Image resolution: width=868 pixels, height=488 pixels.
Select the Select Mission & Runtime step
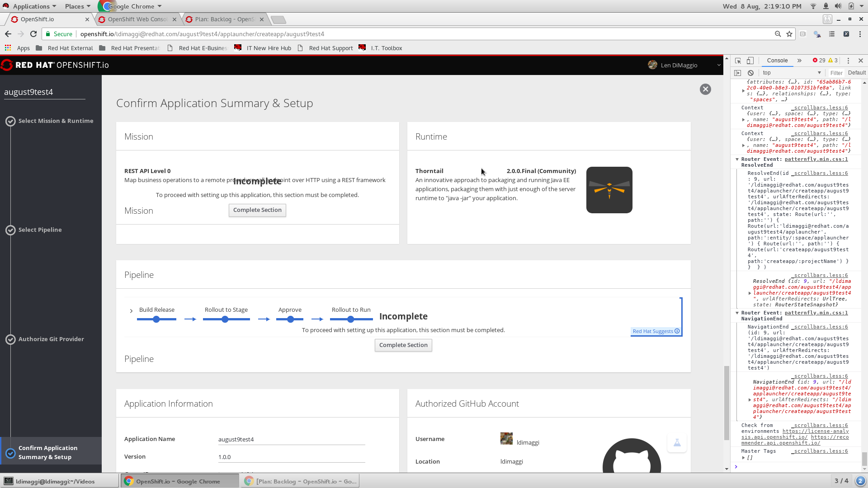pyautogui.click(x=56, y=121)
